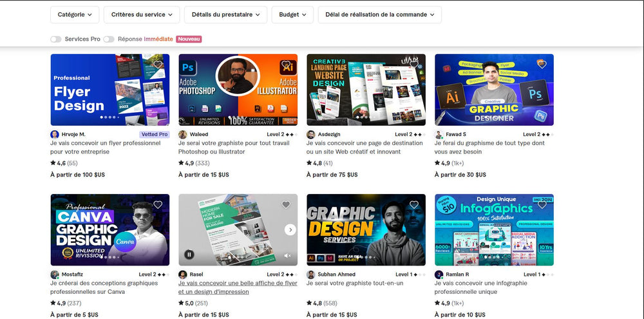Open Hrvoje M. profile avatar
Screen dimensions: 644x319
pos(55,135)
